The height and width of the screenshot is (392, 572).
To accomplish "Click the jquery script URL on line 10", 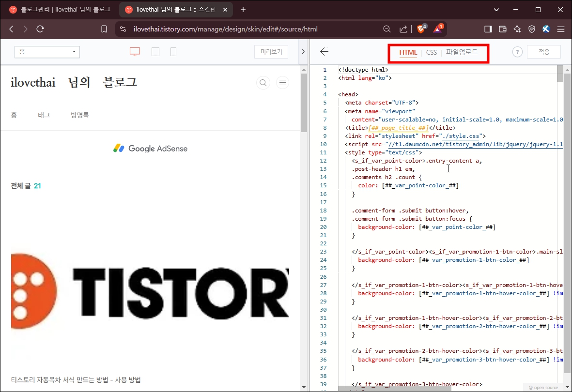I will [x=476, y=144].
